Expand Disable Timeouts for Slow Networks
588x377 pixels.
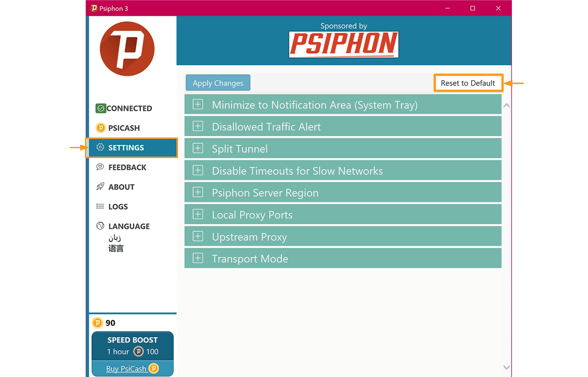198,170
